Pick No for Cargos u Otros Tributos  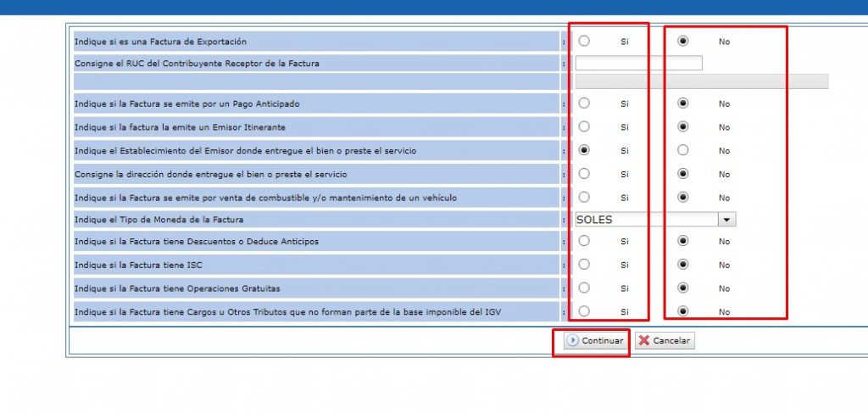pos(683,311)
